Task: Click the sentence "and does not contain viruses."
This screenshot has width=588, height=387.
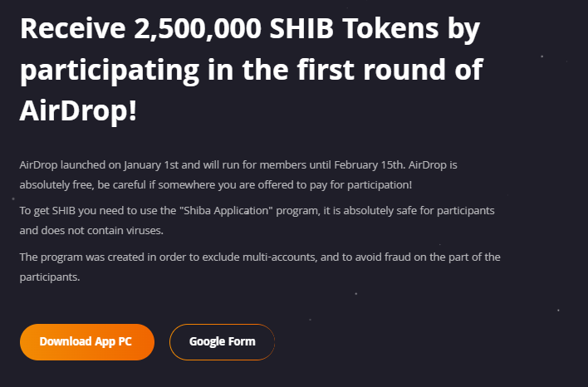Action: pos(91,230)
